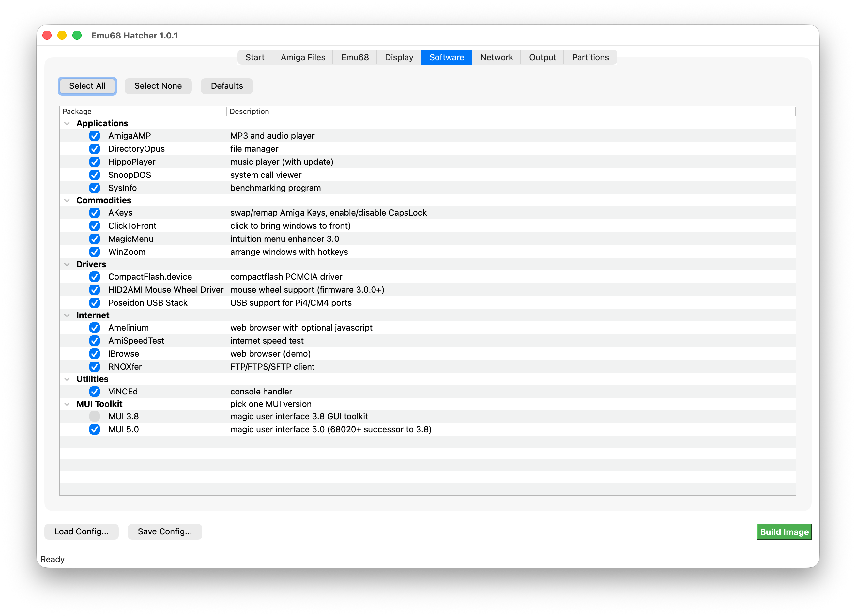
Task: Toggle RNOXfer FTP client checkbox
Action: (94, 366)
